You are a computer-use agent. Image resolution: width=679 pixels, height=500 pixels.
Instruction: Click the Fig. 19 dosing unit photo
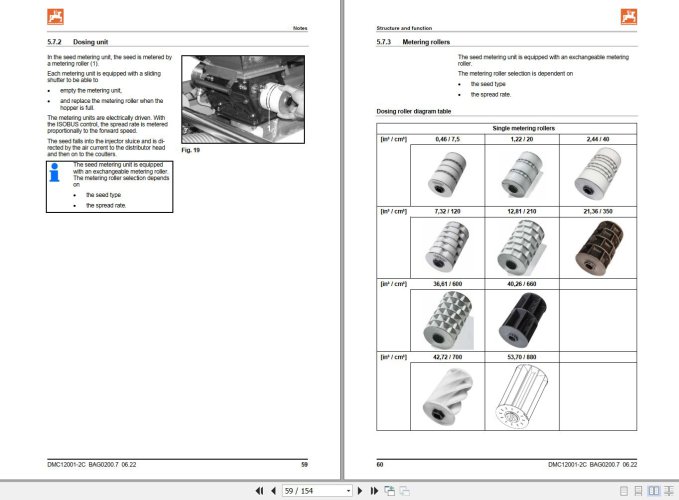pyautogui.click(x=243, y=100)
